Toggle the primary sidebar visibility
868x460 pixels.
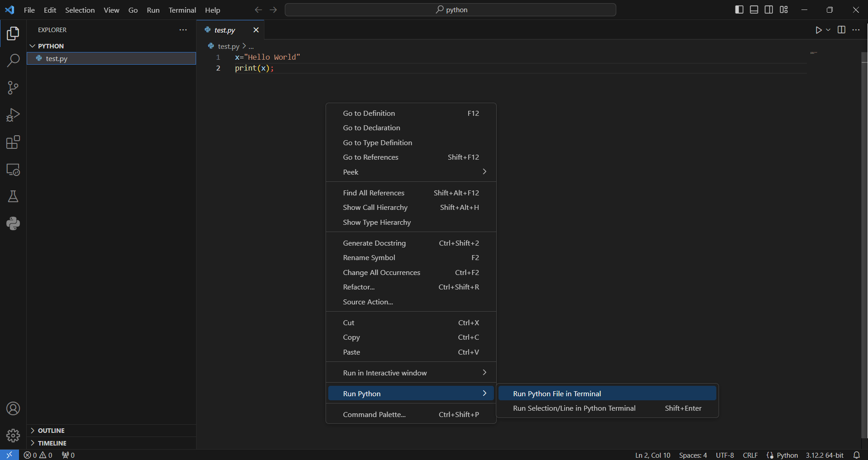pyautogui.click(x=739, y=9)
